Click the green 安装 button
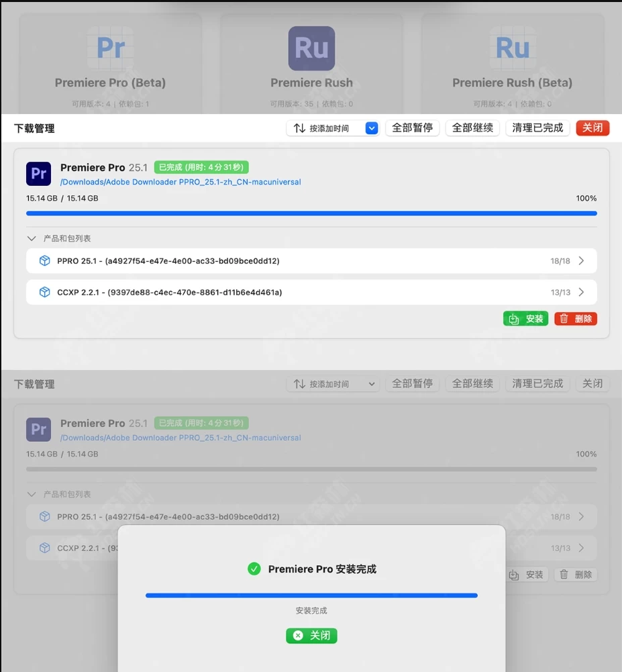Screen dimensions: 622x672 point(525,318)
